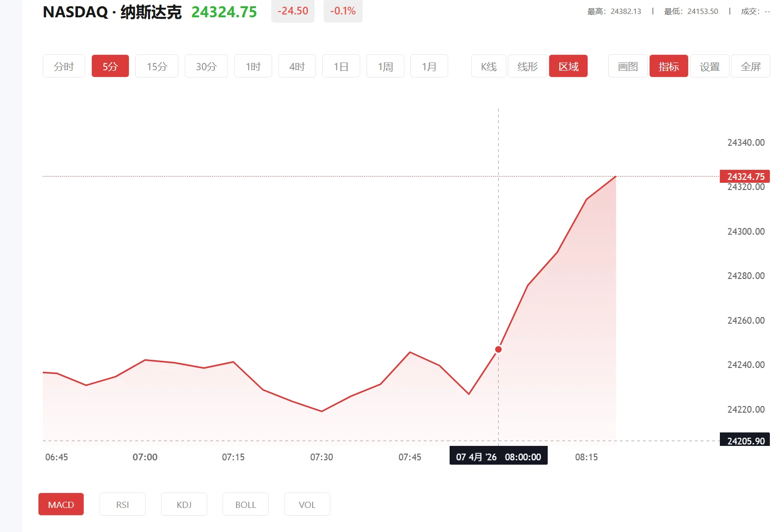Select the MACD indicator button
The height and width of the screenshot is (532, 779).
pos(61,504)
